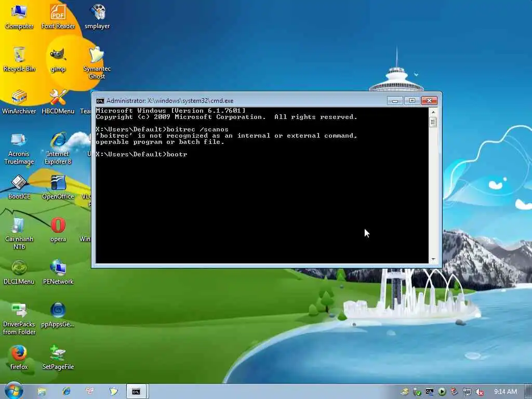Launch BootICE from the desktop
Image resolution: width=532 pixels, height=399 pixels.
click(19, 187)
